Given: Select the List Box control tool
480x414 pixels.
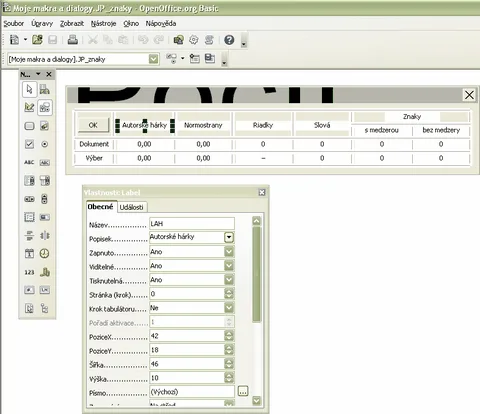Looking at the screenshot, I should click(x=29, y=181).
